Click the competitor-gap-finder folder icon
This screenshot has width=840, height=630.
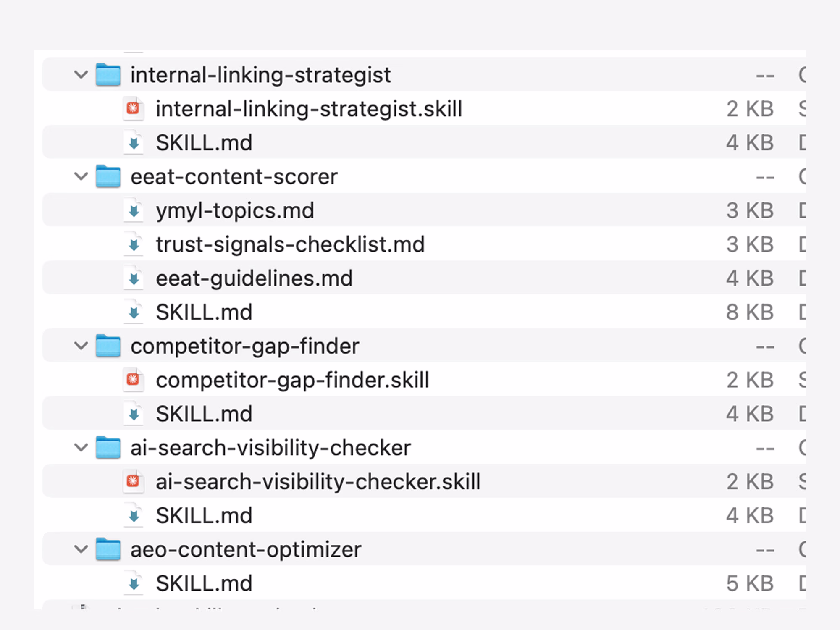108,346
